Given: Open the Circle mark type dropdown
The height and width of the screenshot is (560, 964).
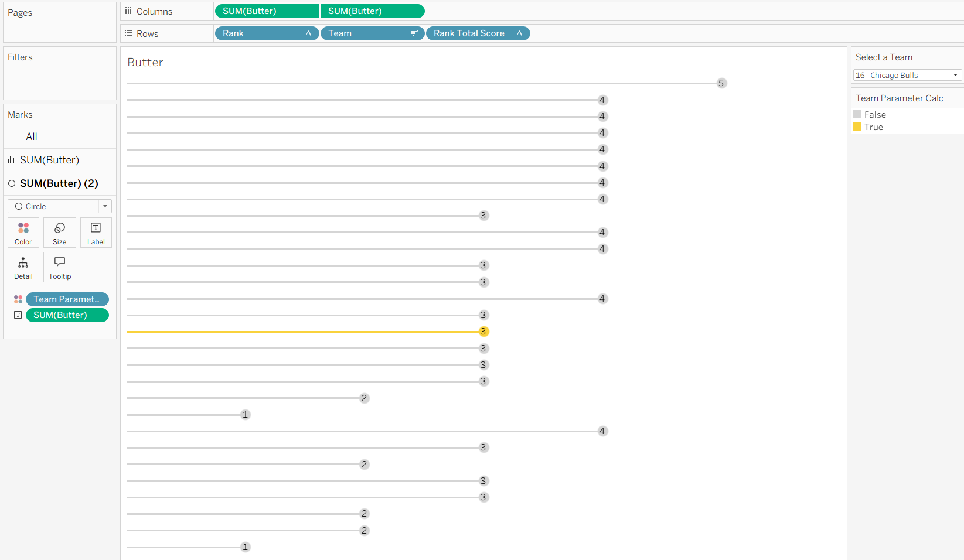Looking at the screenshot, I should click(x=60, y=206).
